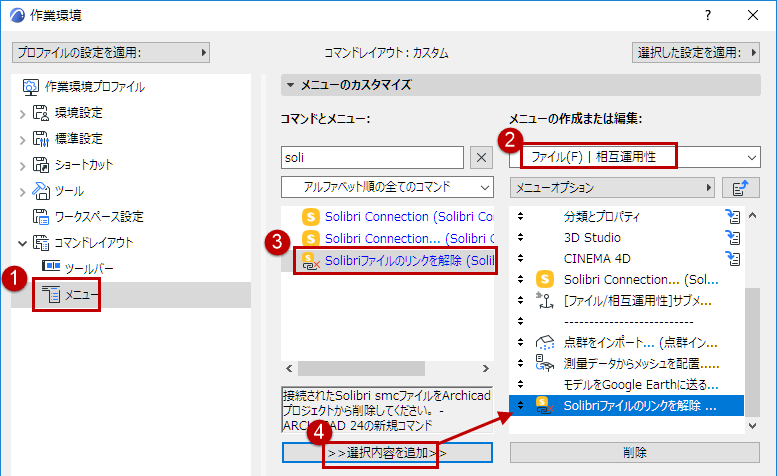This screenshot has width=777, height=476.
Task: Open the プロファイルの設定を適用 dropdown button
Action: coord(111,53)
